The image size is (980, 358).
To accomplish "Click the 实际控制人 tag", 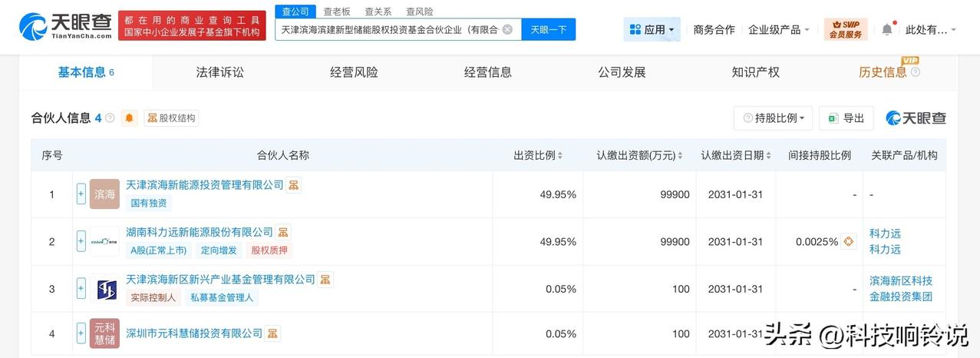I will (153, 297).
